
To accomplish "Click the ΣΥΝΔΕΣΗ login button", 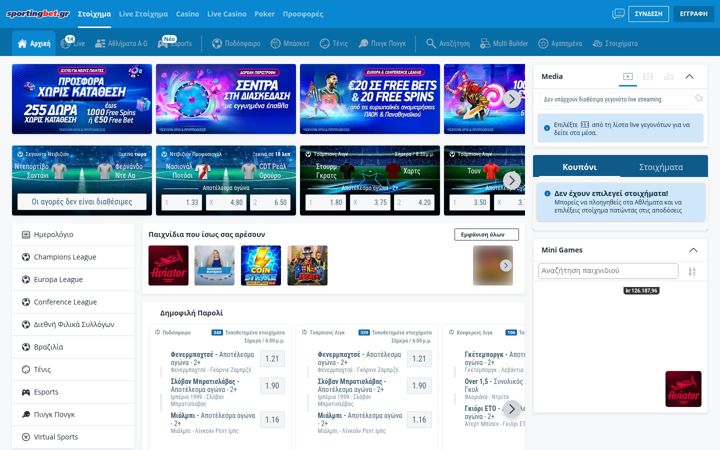I will [648, 14].
